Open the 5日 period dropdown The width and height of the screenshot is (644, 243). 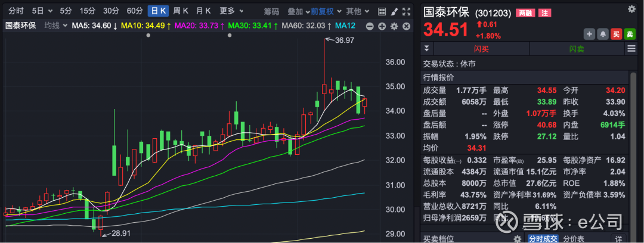click(42, 11)
